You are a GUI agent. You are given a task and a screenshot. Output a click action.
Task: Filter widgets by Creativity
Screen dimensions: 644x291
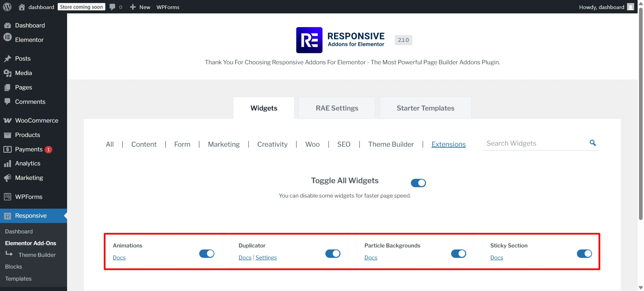click(272, 144)
